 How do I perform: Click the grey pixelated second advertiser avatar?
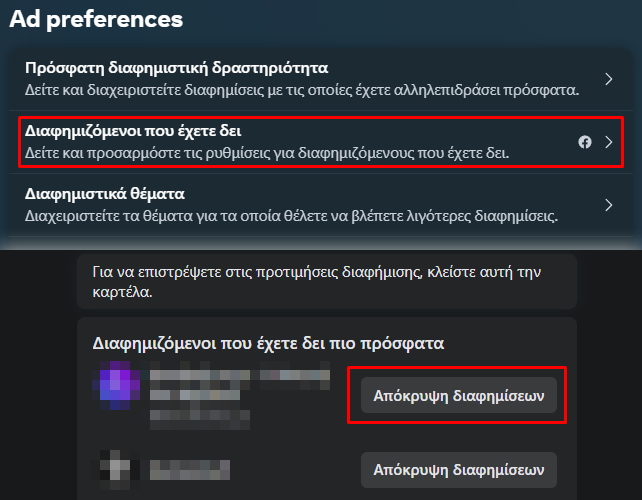coord(116,470)
